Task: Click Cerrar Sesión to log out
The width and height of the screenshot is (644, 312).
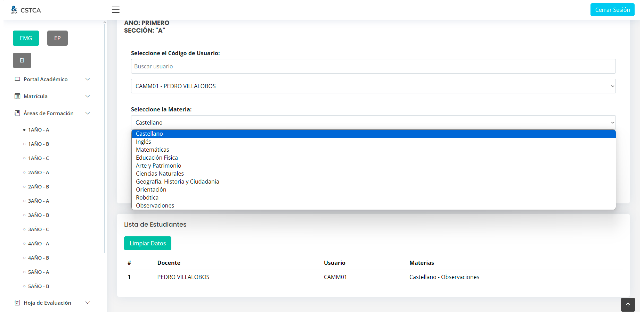Action: point(612,10)
